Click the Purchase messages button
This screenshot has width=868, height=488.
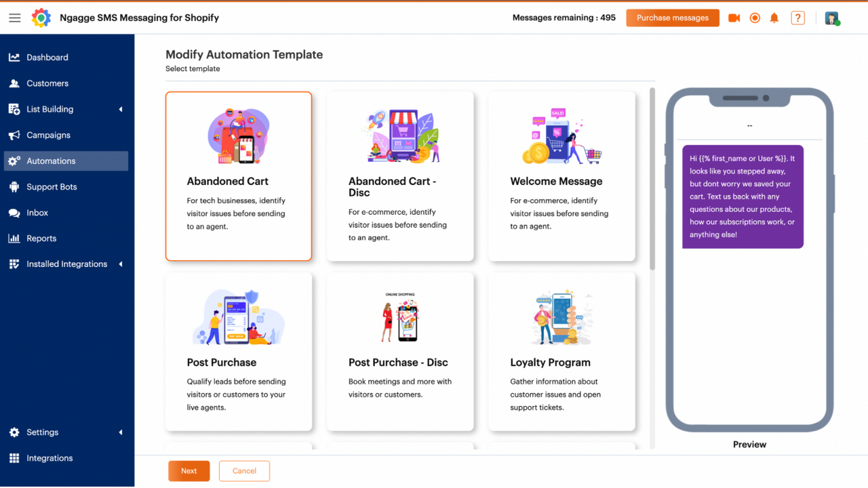[x=672, y=18]
